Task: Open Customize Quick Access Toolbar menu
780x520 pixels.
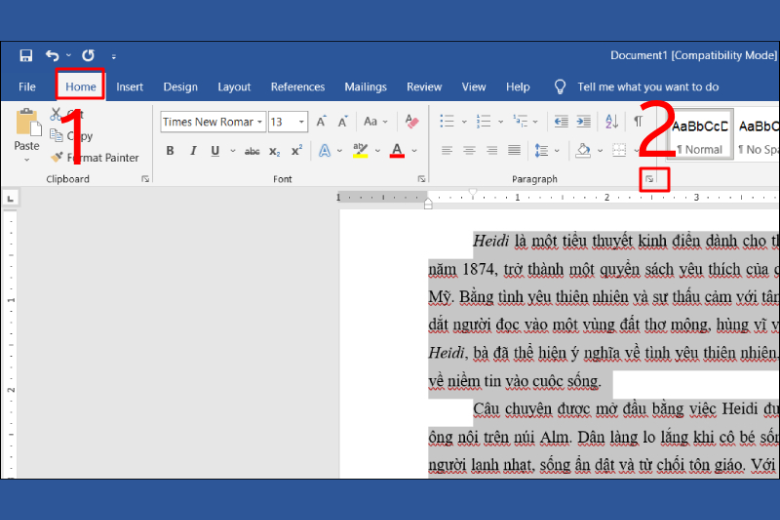Action: [x=113, y=56]
